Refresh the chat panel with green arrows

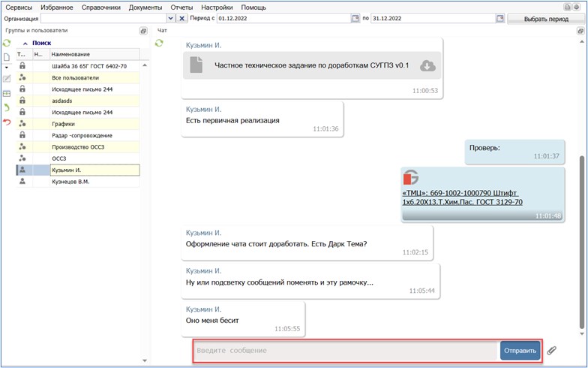pos(159,44)
